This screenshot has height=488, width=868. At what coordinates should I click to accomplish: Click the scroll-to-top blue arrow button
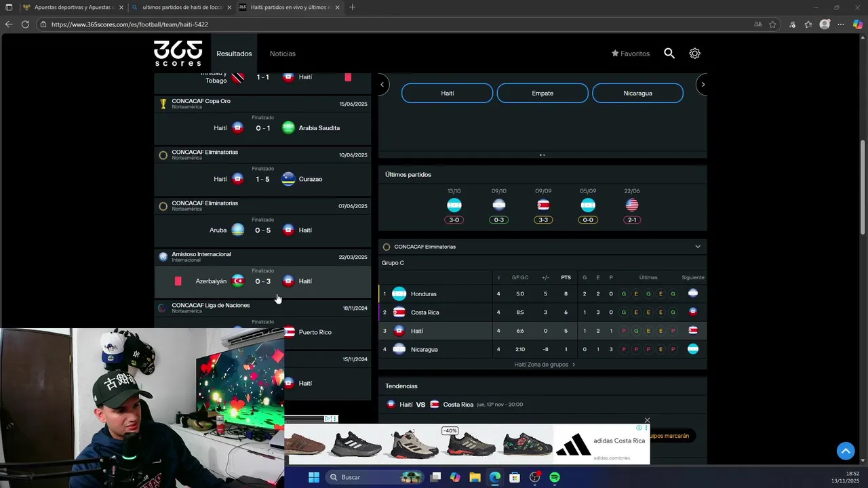point(846,451)
